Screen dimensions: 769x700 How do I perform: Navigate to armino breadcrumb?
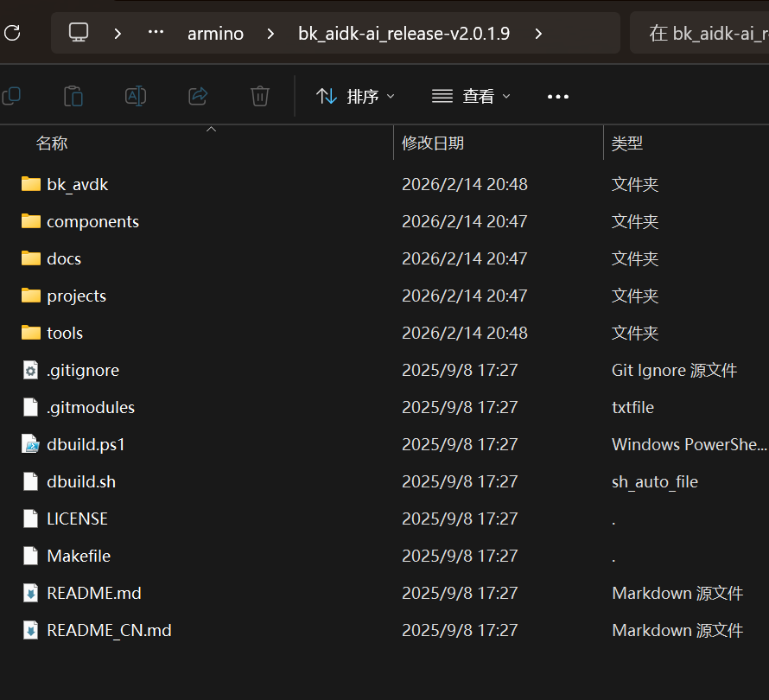tap(215, 34)
